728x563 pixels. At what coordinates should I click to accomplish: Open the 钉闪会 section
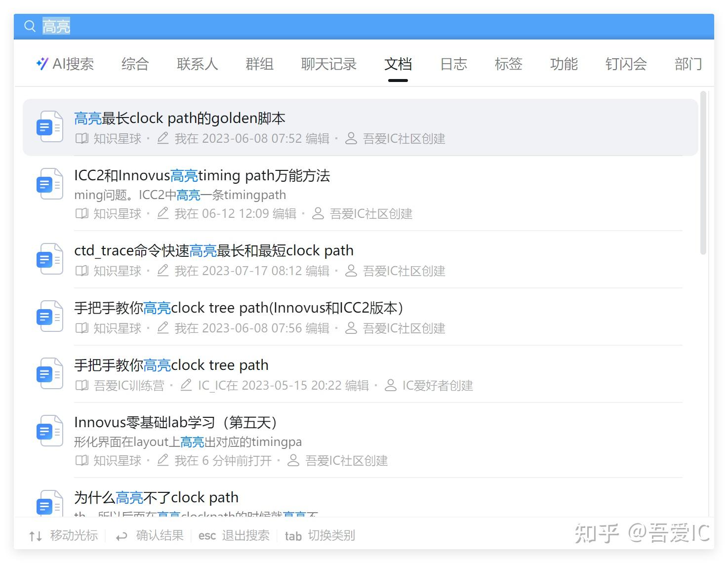[625, 64]
